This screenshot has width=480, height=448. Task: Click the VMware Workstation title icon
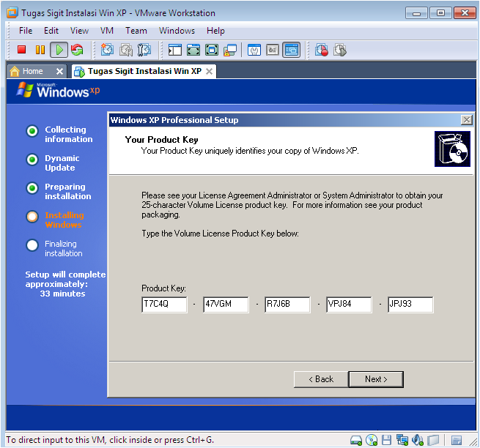point(12,13)
